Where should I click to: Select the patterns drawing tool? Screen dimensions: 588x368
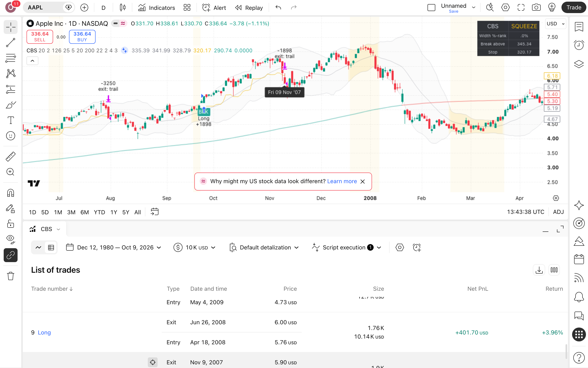pyautogui.click(x=11, y=74)
